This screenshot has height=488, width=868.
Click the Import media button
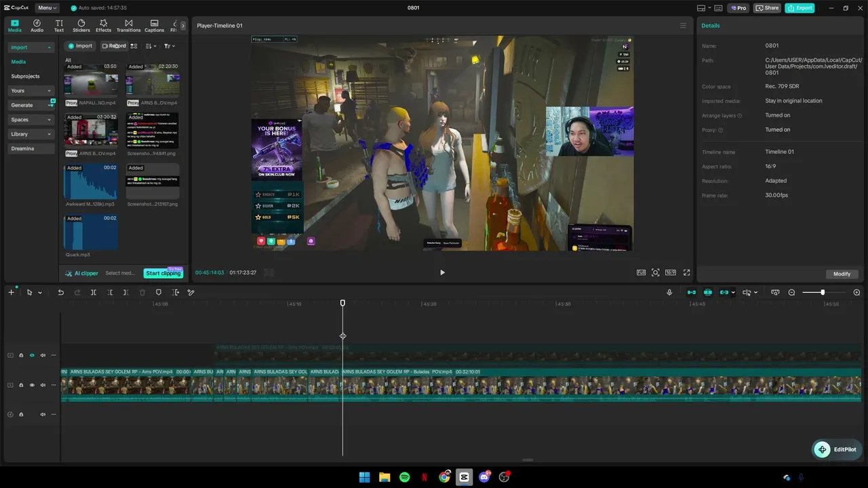click(x=79, y=46)
